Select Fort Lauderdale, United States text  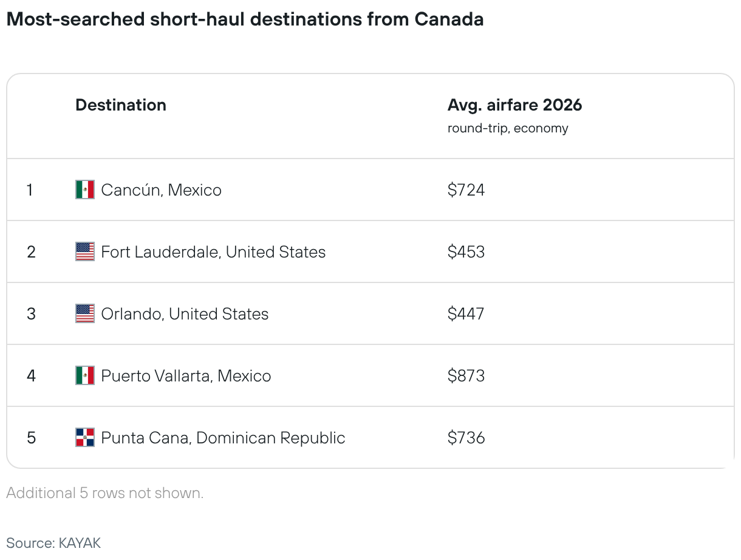(213, 252)
